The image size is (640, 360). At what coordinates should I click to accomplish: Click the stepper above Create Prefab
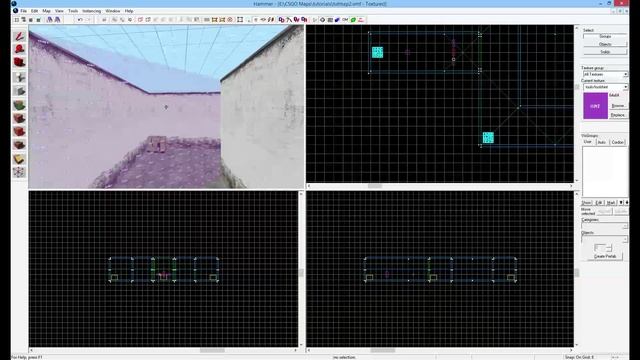[x=609, y=247]
